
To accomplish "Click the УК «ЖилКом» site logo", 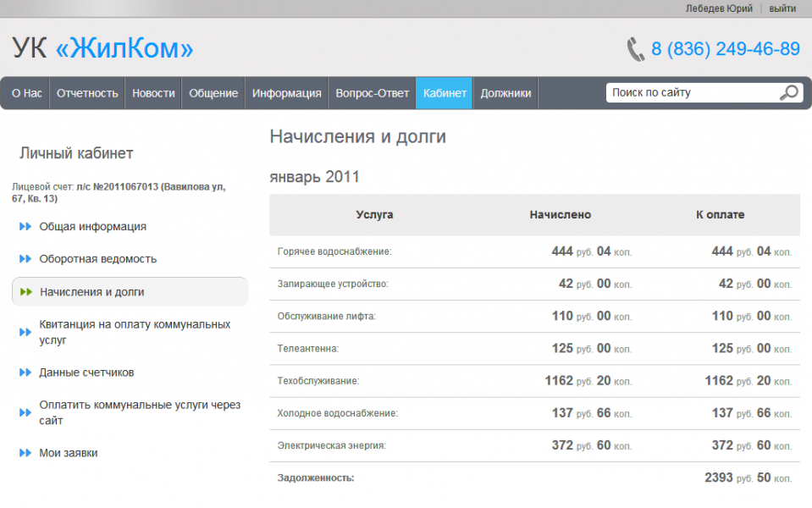I will 102,48.
